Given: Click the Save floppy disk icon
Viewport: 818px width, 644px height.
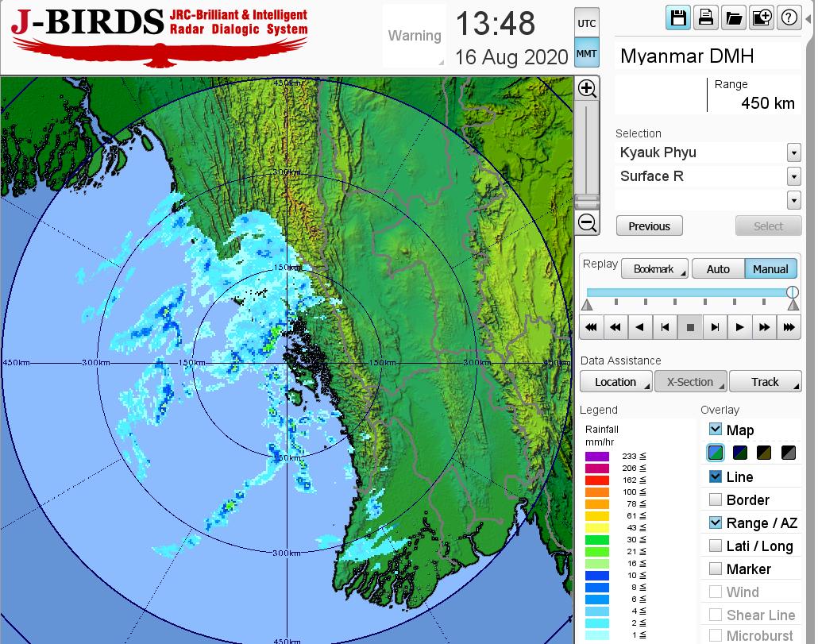Looking at the screenshot, I should 678,18.
